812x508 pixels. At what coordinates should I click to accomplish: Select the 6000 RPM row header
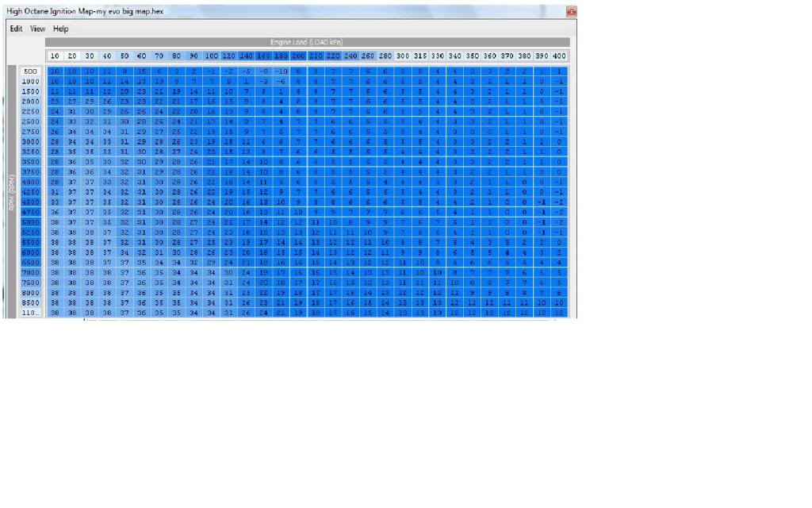[x=31, y=252]
